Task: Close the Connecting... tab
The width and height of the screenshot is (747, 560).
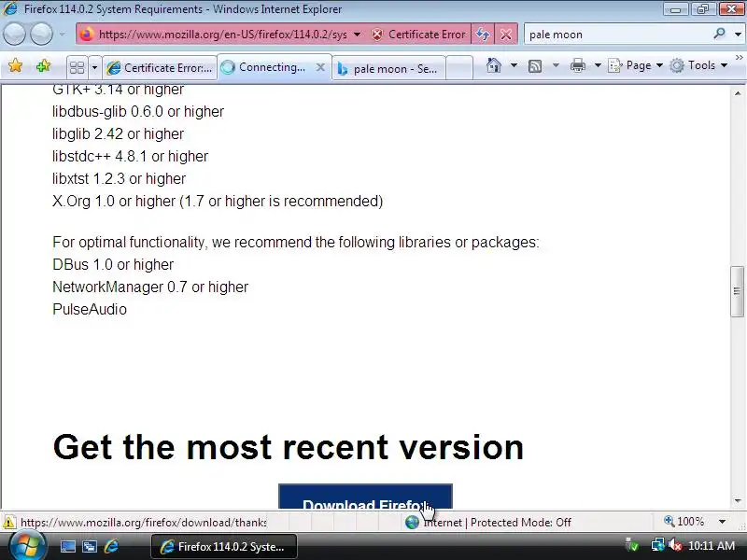Action: [x=320, y=67]
